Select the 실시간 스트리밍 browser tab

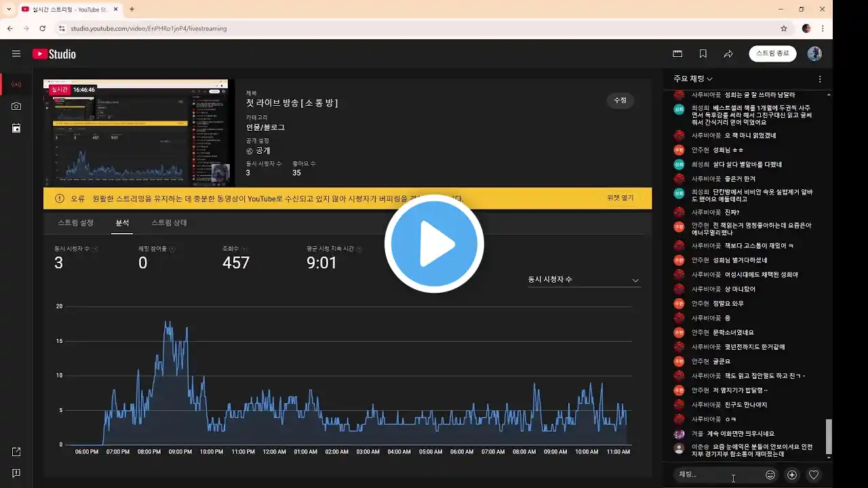click(x=69, y=9)
